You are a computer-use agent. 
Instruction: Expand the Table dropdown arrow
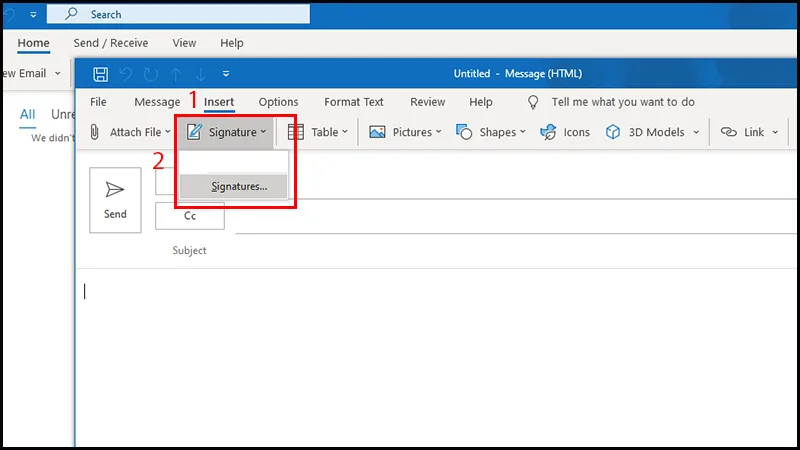pos(345,132)
